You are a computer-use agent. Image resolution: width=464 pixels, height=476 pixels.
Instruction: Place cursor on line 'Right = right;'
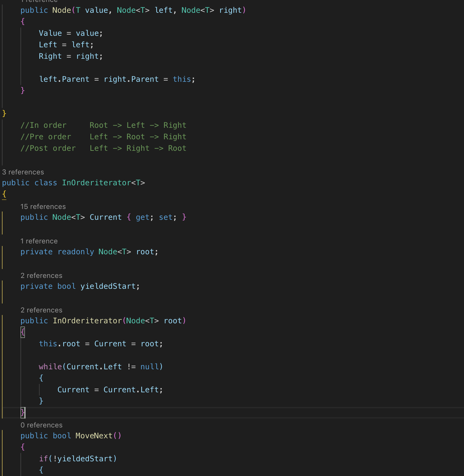click(71, 56)
